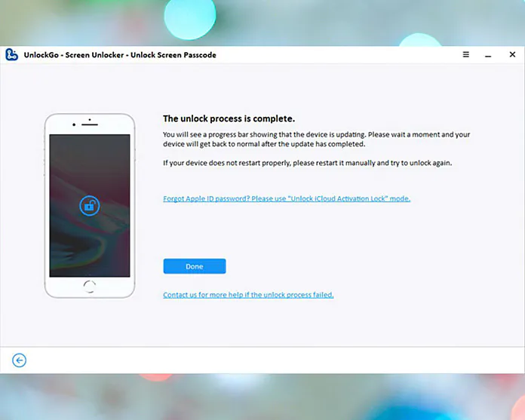Click the 'If your device does not restart' sentence

click(x=307, y=163)
